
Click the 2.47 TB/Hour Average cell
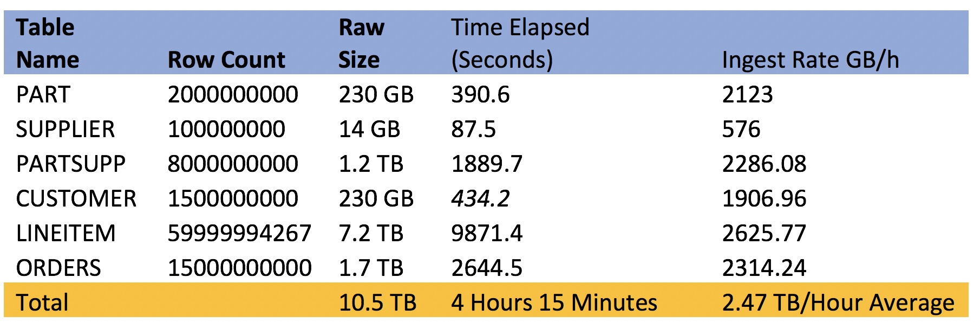tap(838, 303)
